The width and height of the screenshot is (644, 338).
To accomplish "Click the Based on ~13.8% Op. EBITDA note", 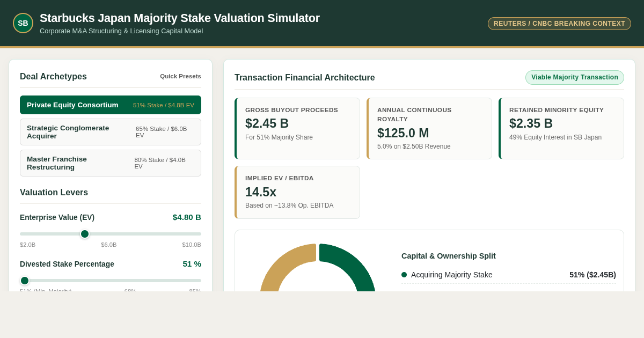I will click(x=289, y=205).
